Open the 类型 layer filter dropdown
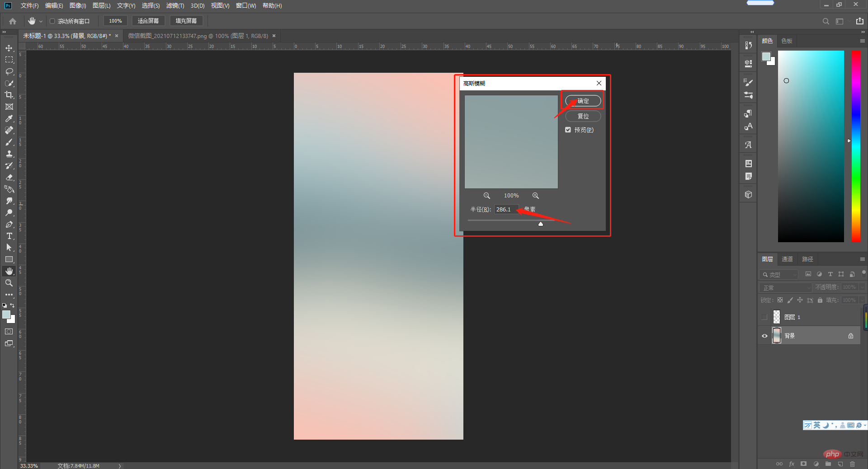 tap(779, 274)
